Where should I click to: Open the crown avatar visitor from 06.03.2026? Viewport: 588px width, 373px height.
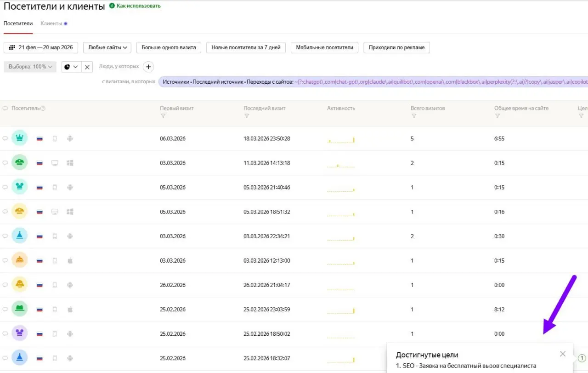[x=20, y=138]
